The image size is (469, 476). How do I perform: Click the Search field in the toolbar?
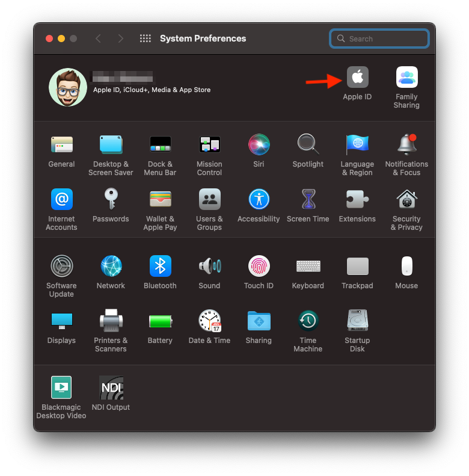pyautogui.click(x=379, y=39)
